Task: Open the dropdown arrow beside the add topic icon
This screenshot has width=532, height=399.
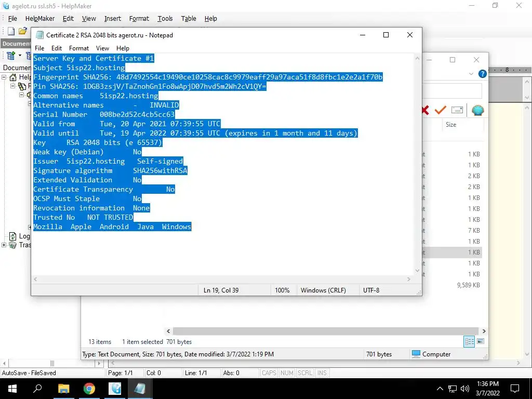Action: [x=20, y=55]
